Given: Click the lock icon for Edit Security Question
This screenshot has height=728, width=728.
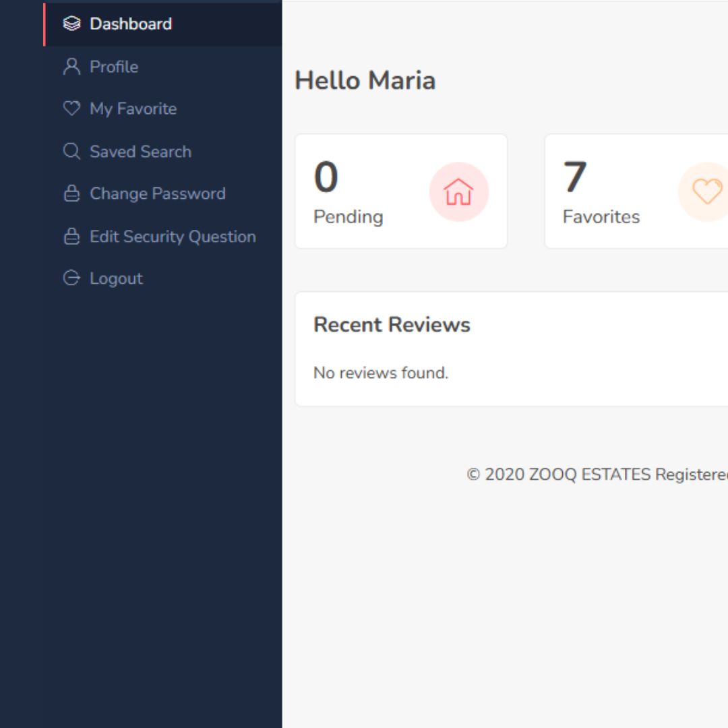Looking at the screenshot, I should point(71,237).
